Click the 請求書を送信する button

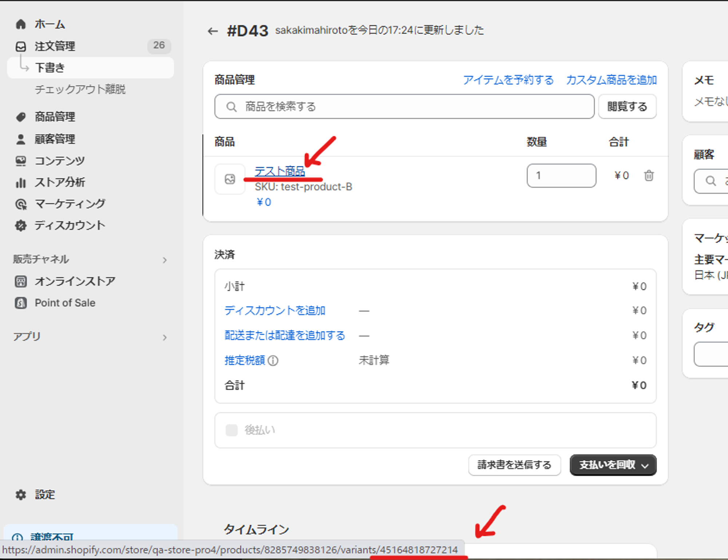[514, 465]
